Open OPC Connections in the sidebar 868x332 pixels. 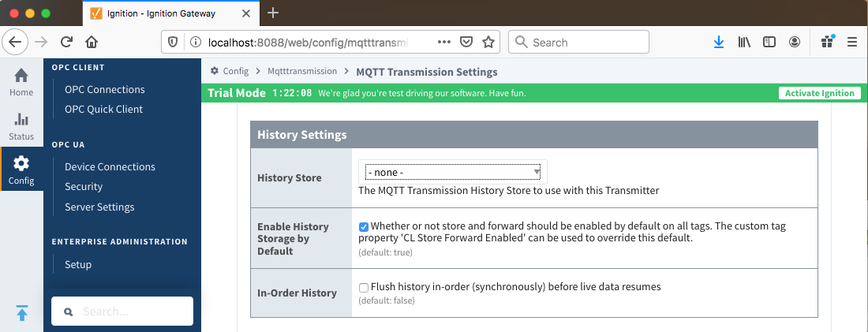tap(105, 89)
